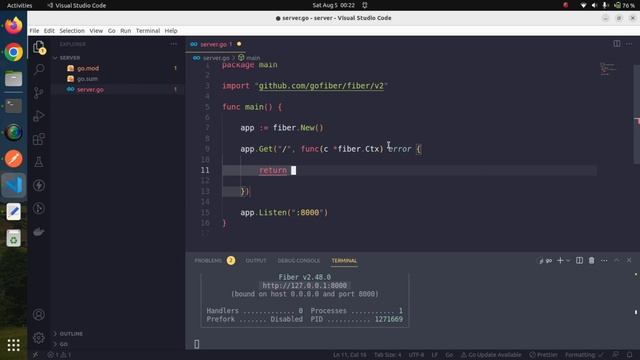This screenshot has height=360, width=640.
Task: Open errors and warnings count in status bar
Action: [60, 355]
